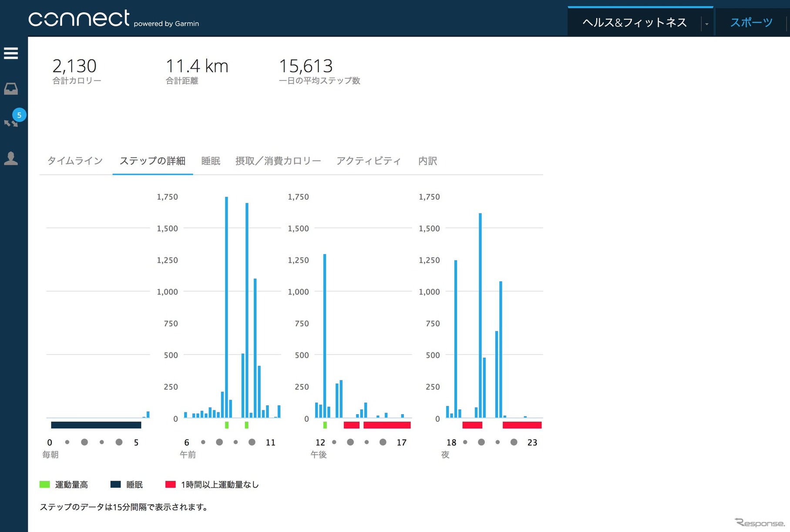This screenshot has width=790, height=532.
Task: Click the red inactivity bar before hour 23
Action: [522, 425]
